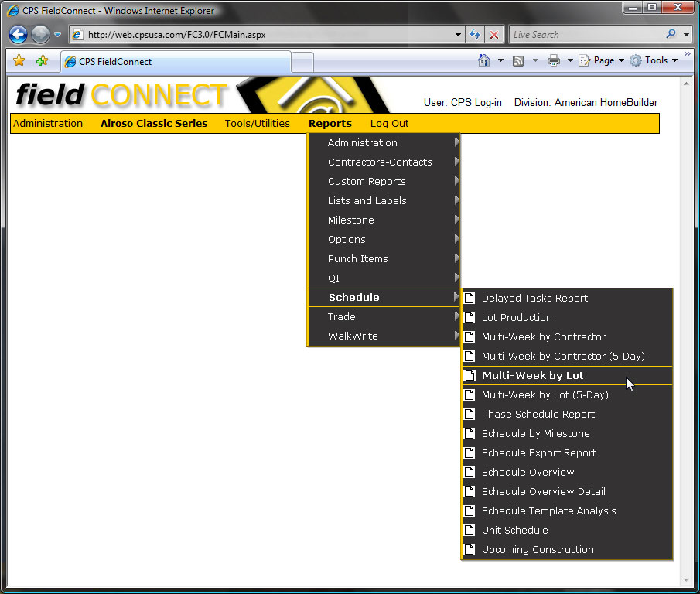Screen dimensions: 700x594
Task: Expand Punch Items submenu
Action: pos(384,259)
